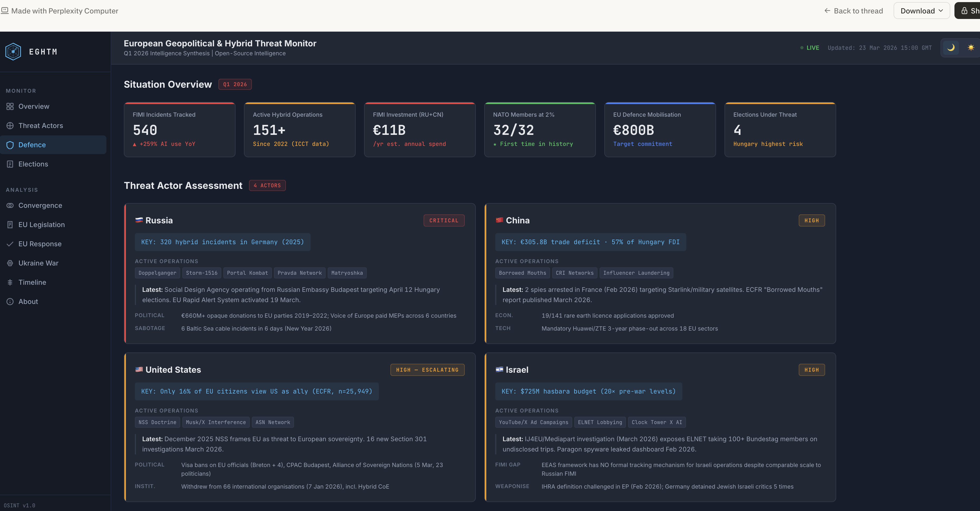
Task: Click the Threat Actors globe icon
Action: point(10,126)
